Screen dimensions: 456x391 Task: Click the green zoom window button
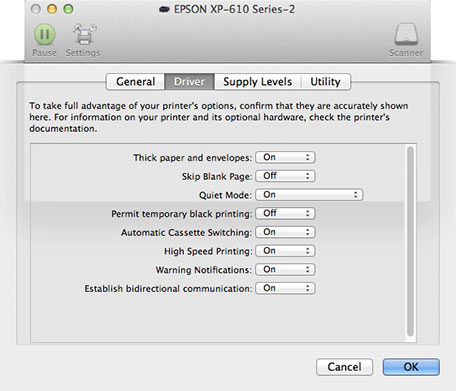(68, 9)
